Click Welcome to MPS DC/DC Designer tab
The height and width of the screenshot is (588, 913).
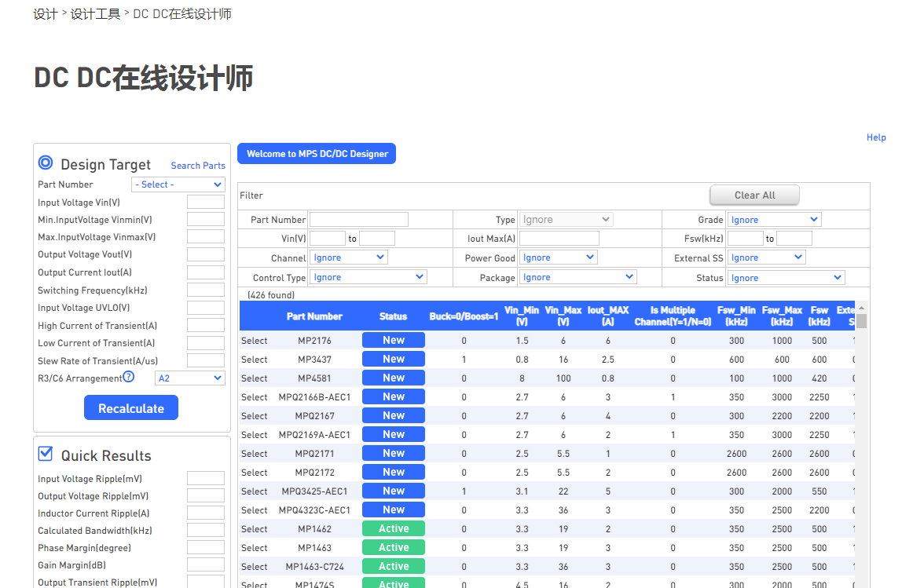[317, 154]
